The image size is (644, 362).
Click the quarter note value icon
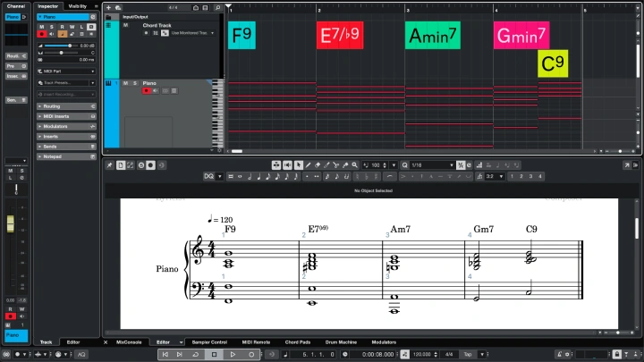[x=258, y=176]
